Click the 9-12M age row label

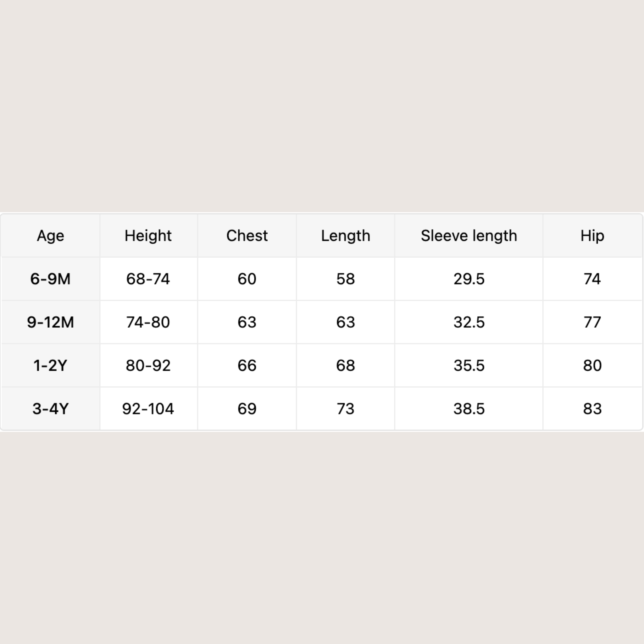50,322
